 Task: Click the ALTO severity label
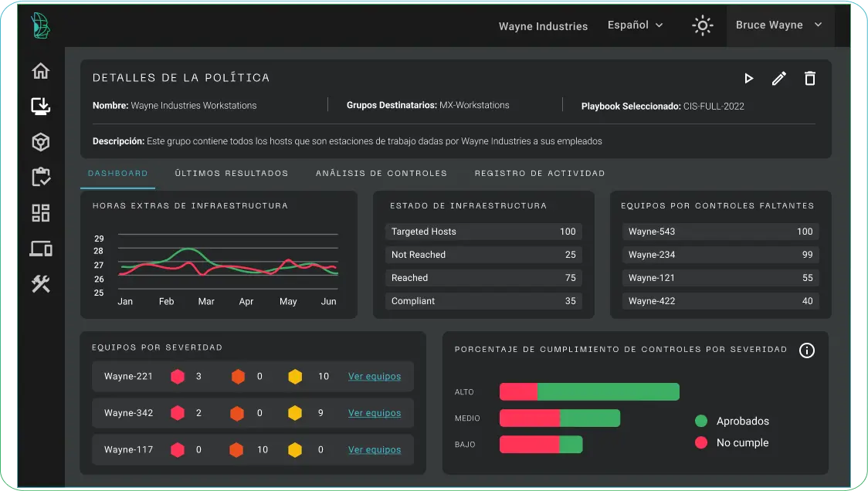(464, 392)
